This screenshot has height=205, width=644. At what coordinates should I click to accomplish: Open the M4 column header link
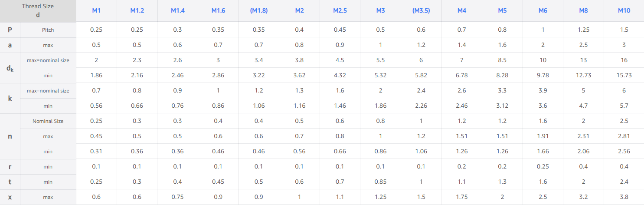[x=462, y=10]
